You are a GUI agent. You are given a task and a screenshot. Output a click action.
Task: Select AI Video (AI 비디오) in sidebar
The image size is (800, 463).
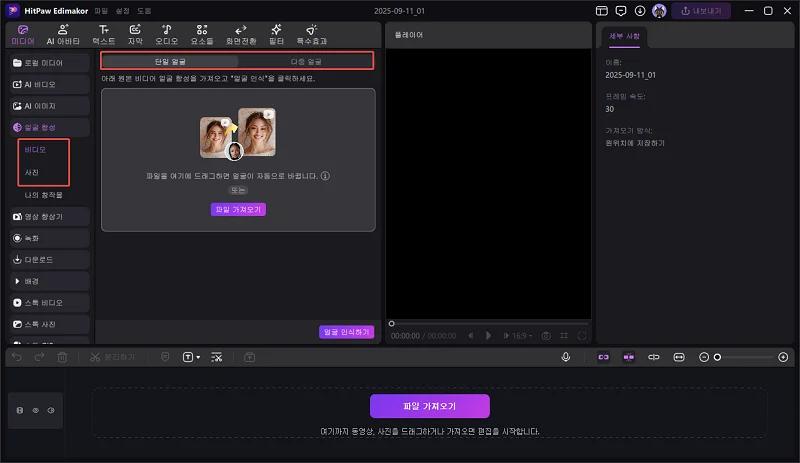(x=49, y=84)
